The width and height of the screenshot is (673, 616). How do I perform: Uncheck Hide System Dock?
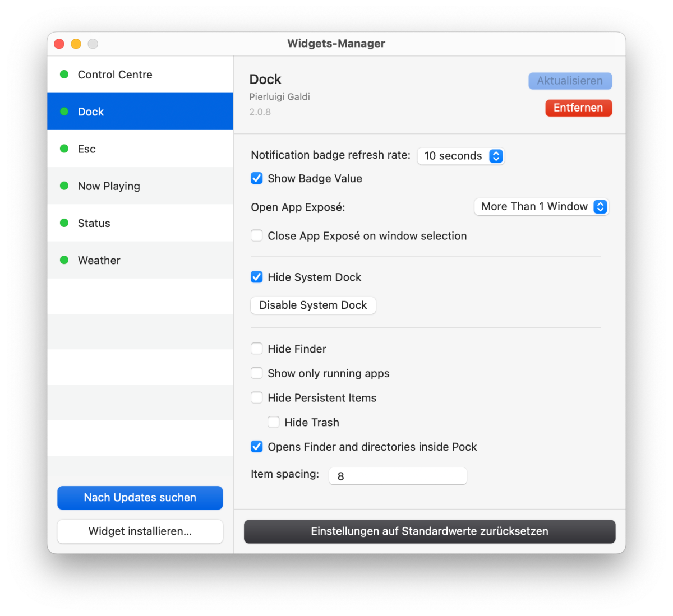(256, 277)
